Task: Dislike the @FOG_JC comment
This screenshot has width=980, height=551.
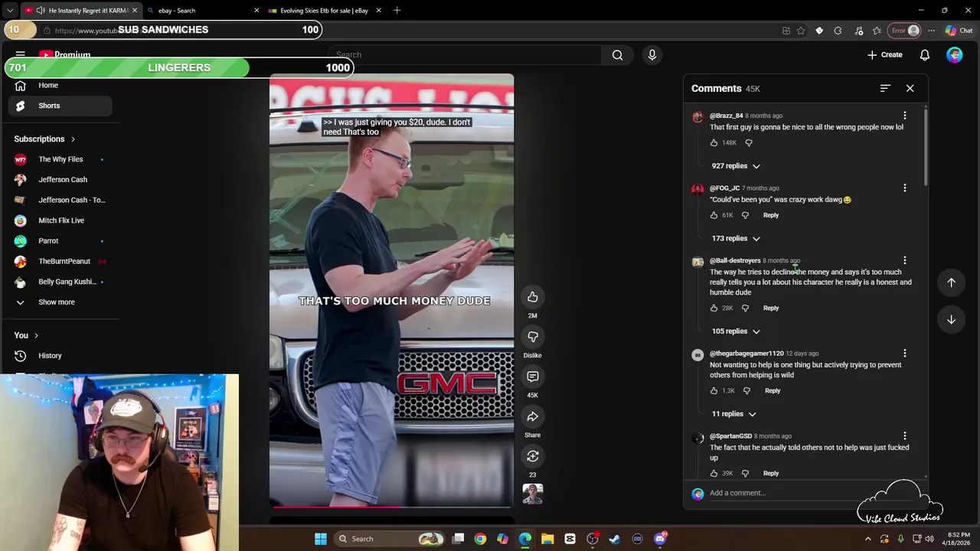Action: 745,216
